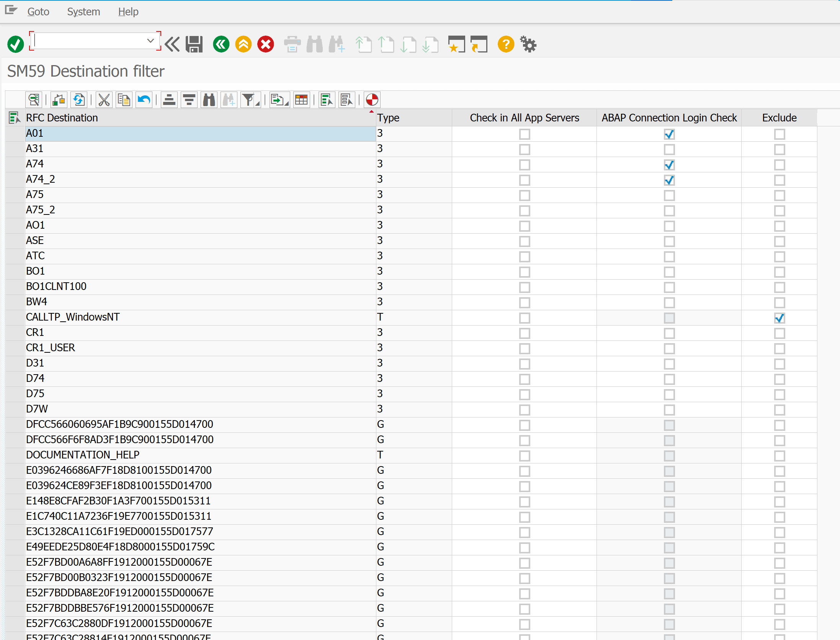Click the green Enter checkmark icon
The width and height of the screenshot is (840, 640).
15,44
